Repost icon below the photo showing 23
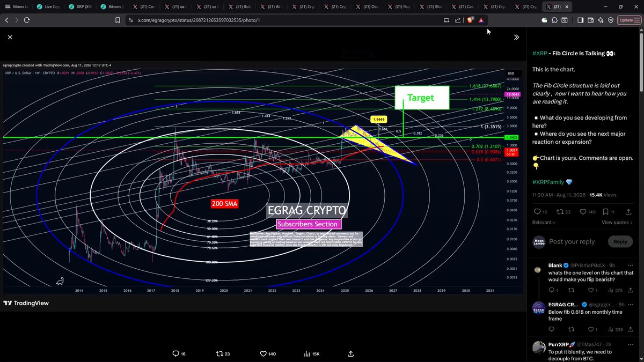The height and width of the screenshot is (362, 644). point(222,354)
